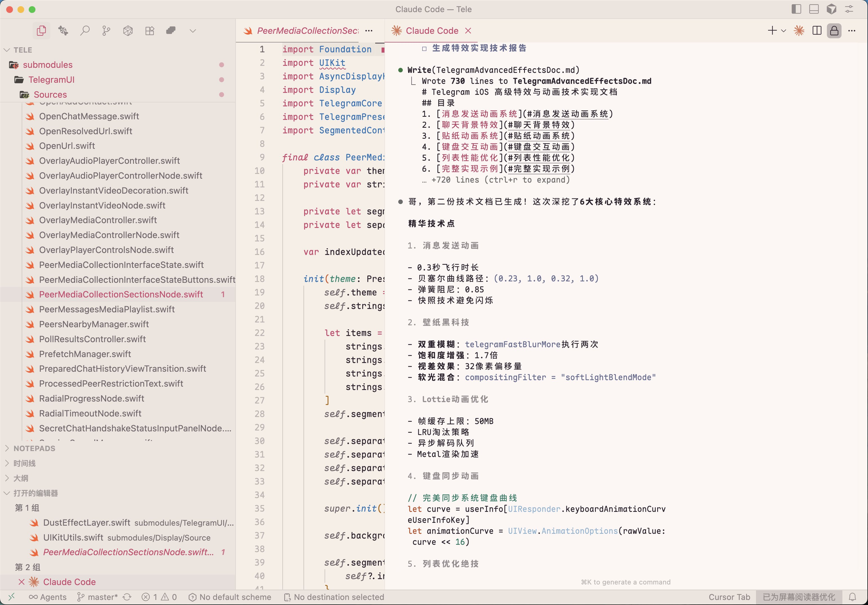Open the sliders settings icon at top right
This screenshot has width=868, height=605.
(x=849, y=9)
